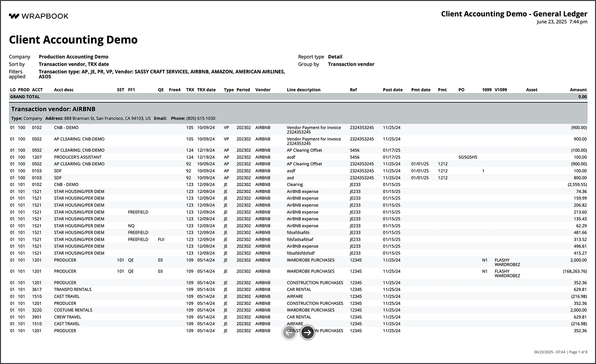Viewport: 596px width, 364px height.
Task: Click the amount 135.43
Action: (x=580, y=219)
